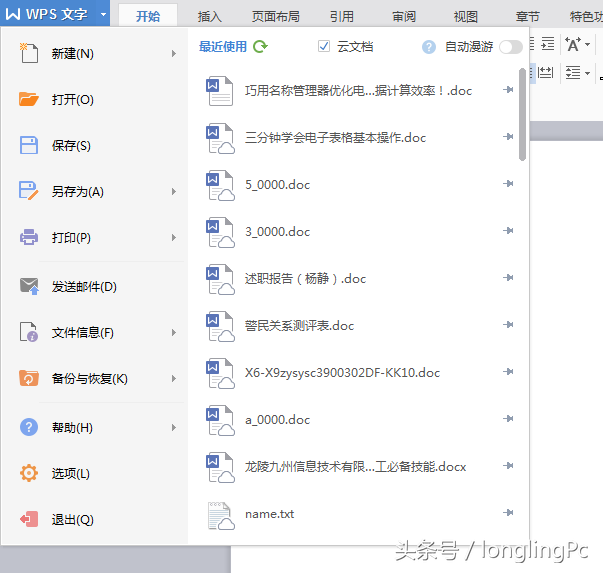Click the 新建(N) document icon
The width and height of the screenshot is (603, 573).
pyautogui.click(x=29, y=53)
